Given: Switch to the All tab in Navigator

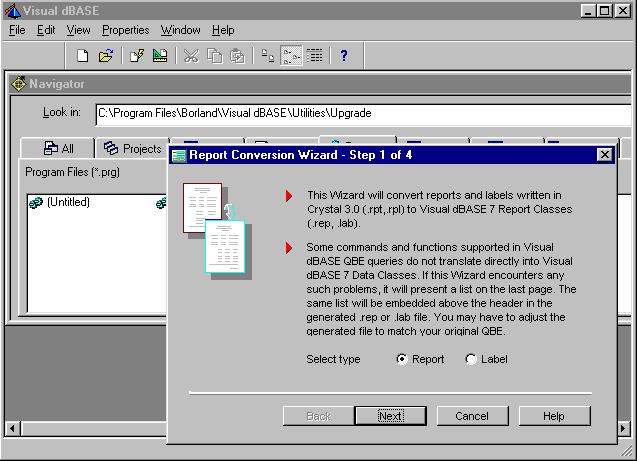Looking at the screenshot, I should (x=58, y=148).
